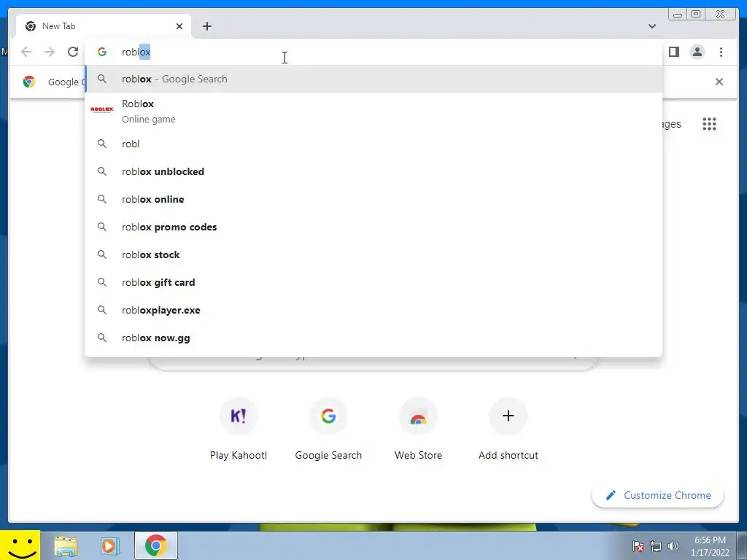Image resolution: width=747 pixels, height=560 pixels.
Task: Open media player taskbar icon
Action: tap(110, 545)
